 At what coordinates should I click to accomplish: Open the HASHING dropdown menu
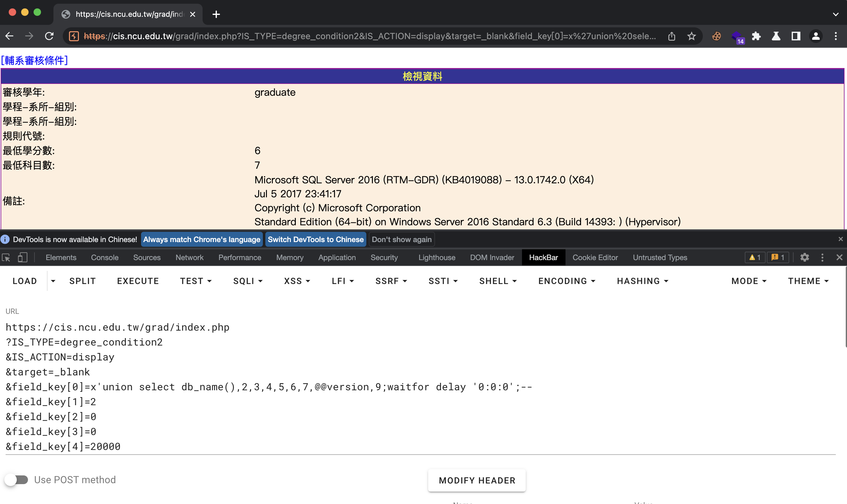pyautogui.click(x=643, y=281)
